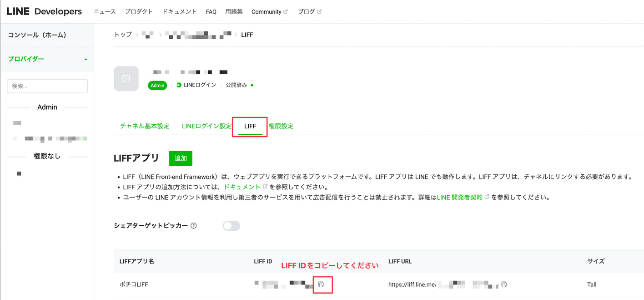Switch to the 権限設定 tab
The height and width of the screenshot is (300, 644).
click(x=281, y=126)
